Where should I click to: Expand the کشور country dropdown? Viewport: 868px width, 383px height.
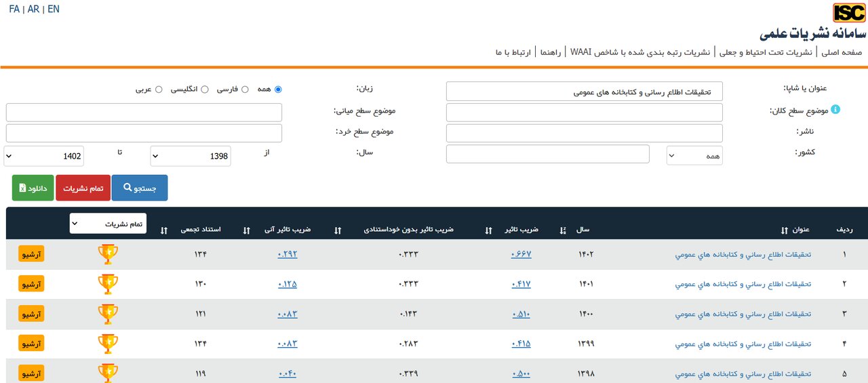694,156
